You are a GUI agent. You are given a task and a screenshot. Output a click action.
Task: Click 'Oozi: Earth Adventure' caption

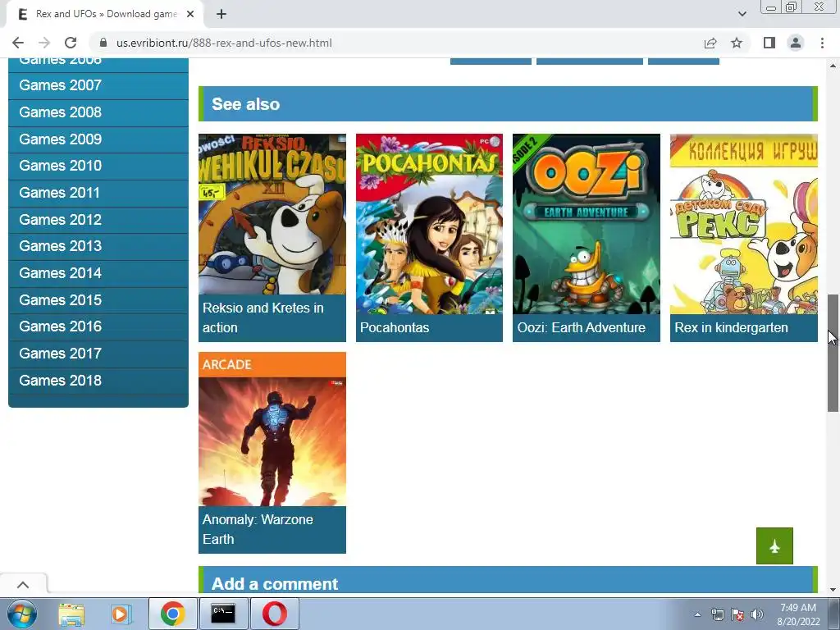pyautogui.click(x=582, y=328)
